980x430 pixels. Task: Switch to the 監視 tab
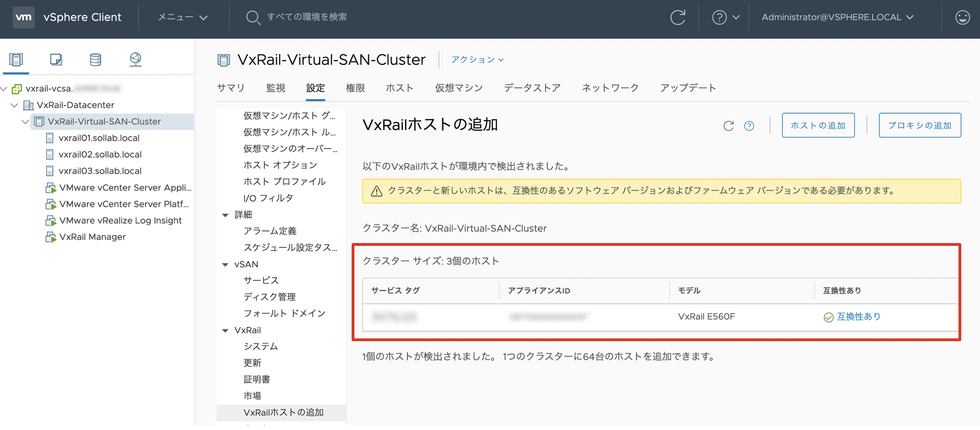pyautogui.click(x=276, y=88)
